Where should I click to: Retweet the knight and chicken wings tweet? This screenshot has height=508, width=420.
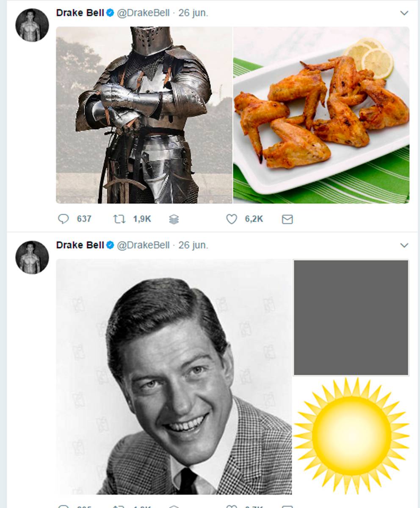click(x=119, y=219)
